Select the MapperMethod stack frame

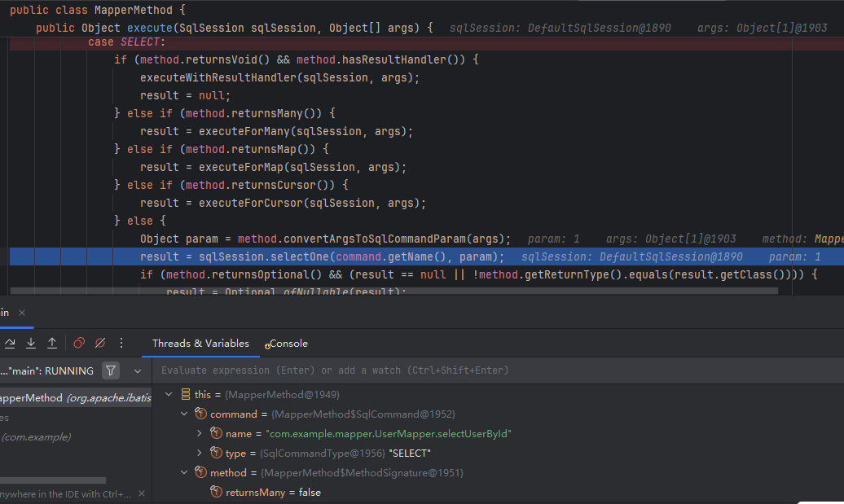click(75, 398)
